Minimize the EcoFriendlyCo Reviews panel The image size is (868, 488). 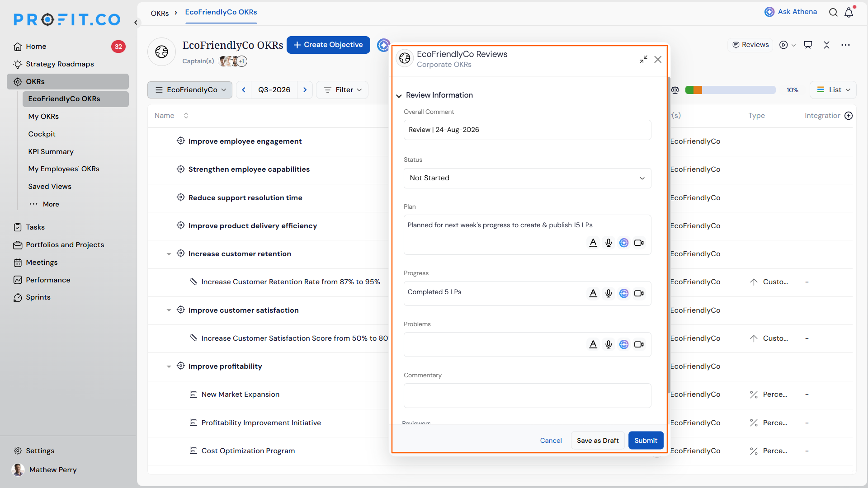tap(643, 59)
